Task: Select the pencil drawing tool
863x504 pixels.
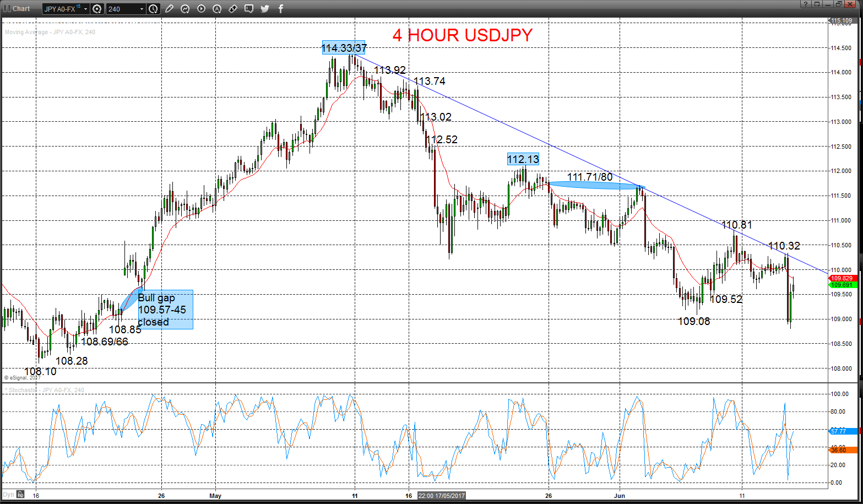Action: (x=169, y=9)
